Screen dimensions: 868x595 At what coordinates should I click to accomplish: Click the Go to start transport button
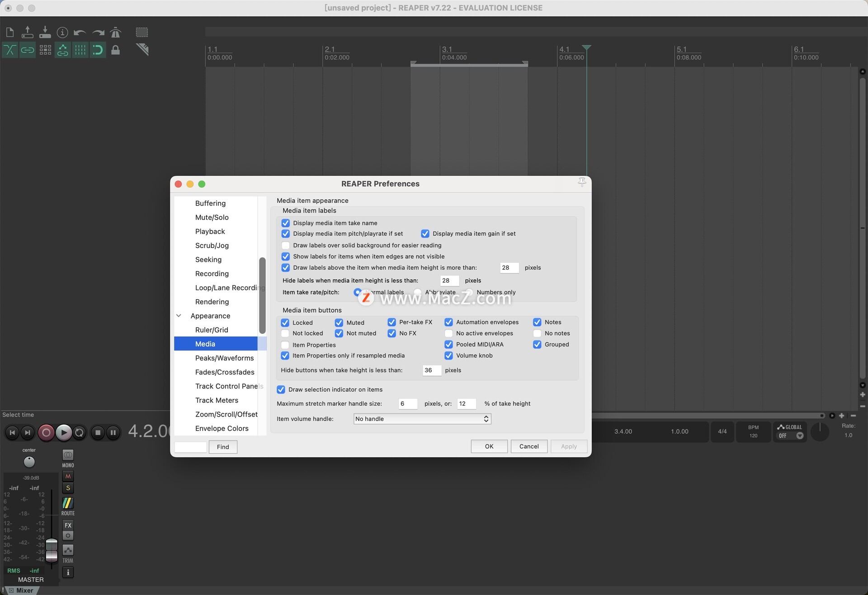click(x=12, y=432)
